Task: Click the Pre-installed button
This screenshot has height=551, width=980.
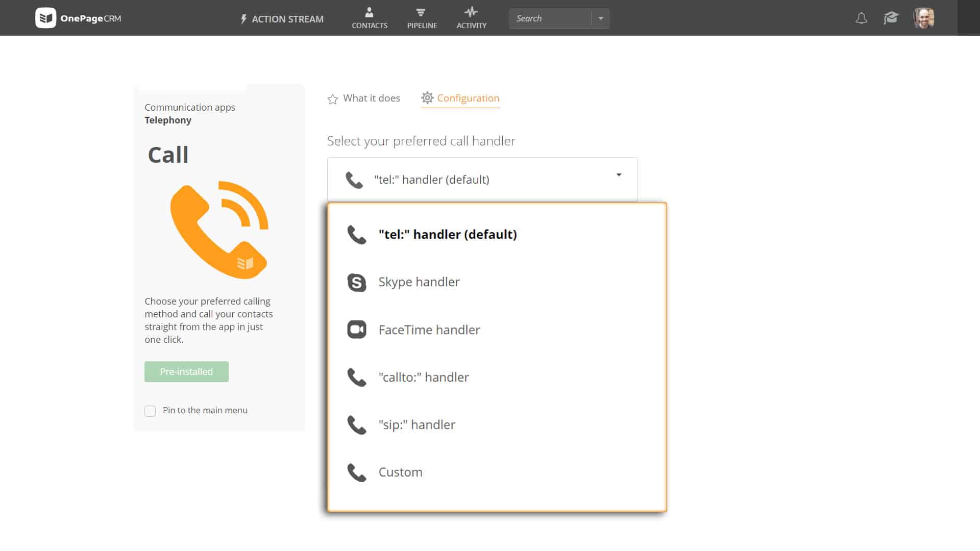Action: [x=186, y=371]
